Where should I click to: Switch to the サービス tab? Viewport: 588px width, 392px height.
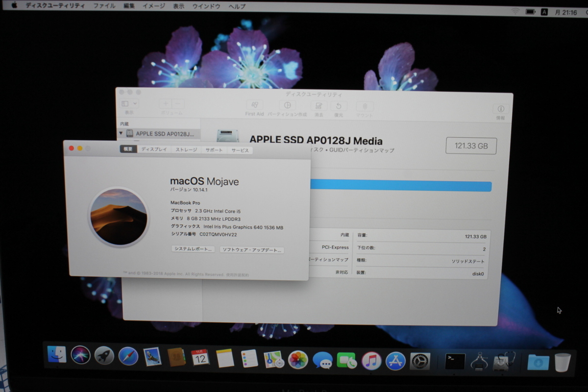tap(240, 150)
